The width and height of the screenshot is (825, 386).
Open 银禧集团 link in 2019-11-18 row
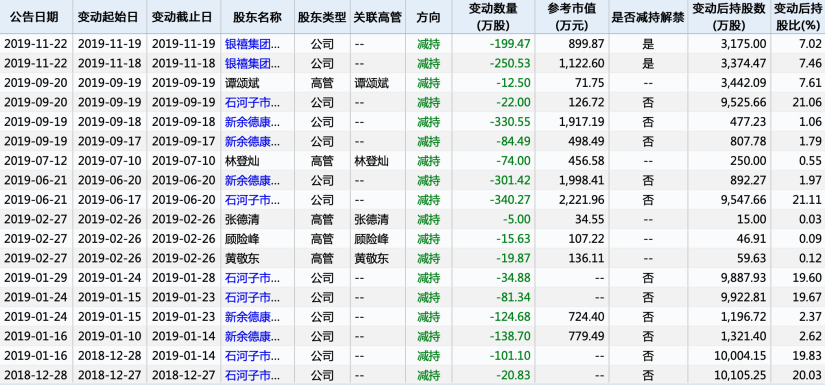point(252,64)
